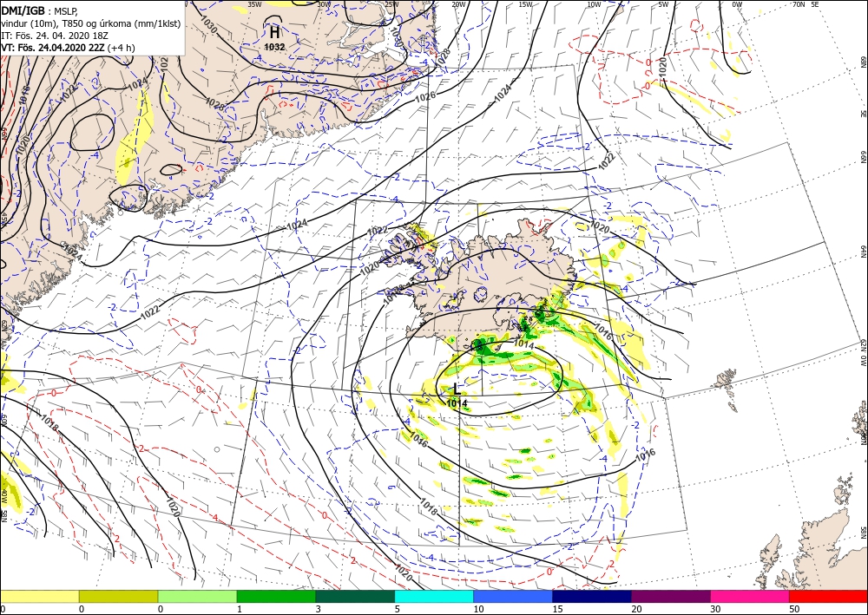The height and width of the screenshot is (615, 868).
Task: Click the legend value 20
Action: tap(636, 609)
